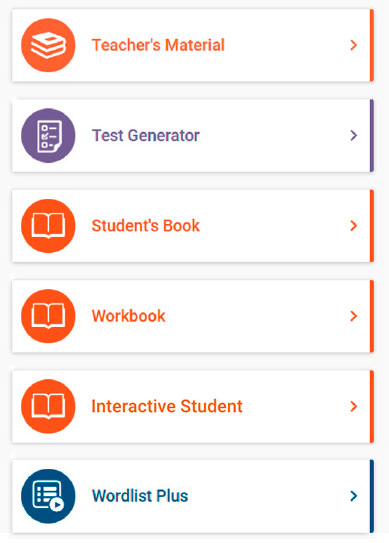This screenshot has width=389, height=543.
Task: Click the Workbook open book icon
Action: 48,316
